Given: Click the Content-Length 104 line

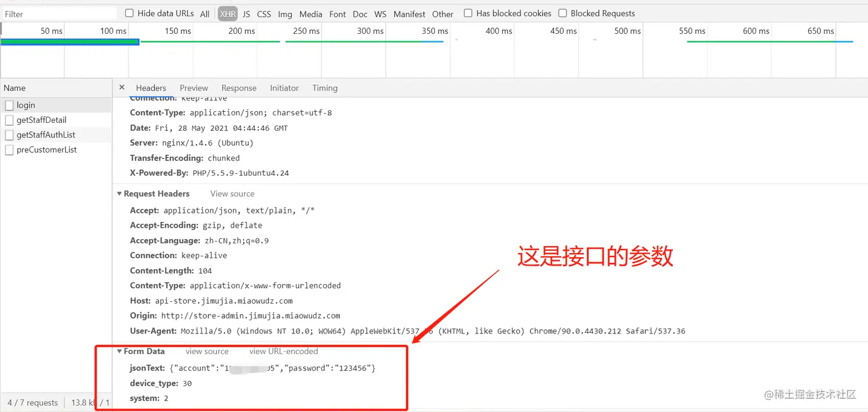Looking at the screenshot, I should coord(171,270).
